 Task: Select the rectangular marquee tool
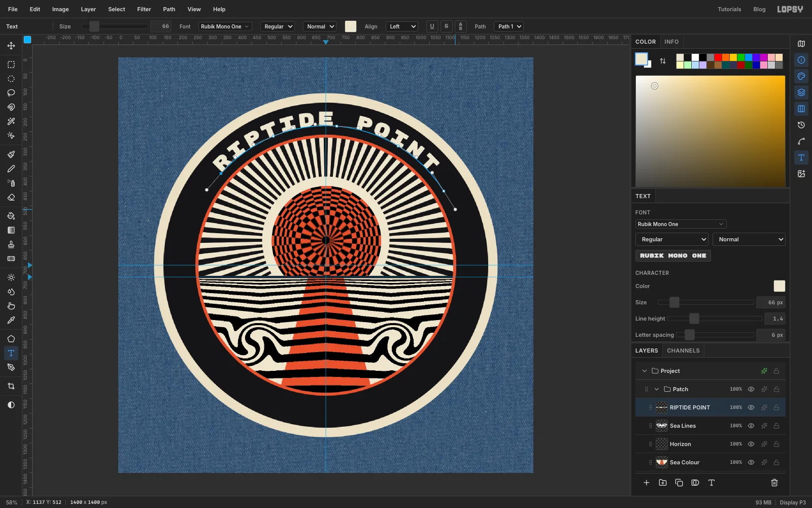(x=11, y=65)
